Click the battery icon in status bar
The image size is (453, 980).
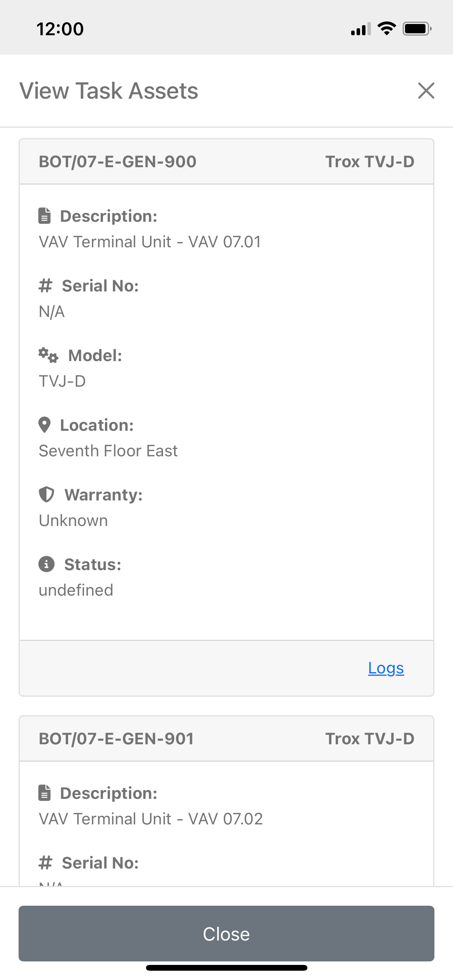tap(417, 29)
